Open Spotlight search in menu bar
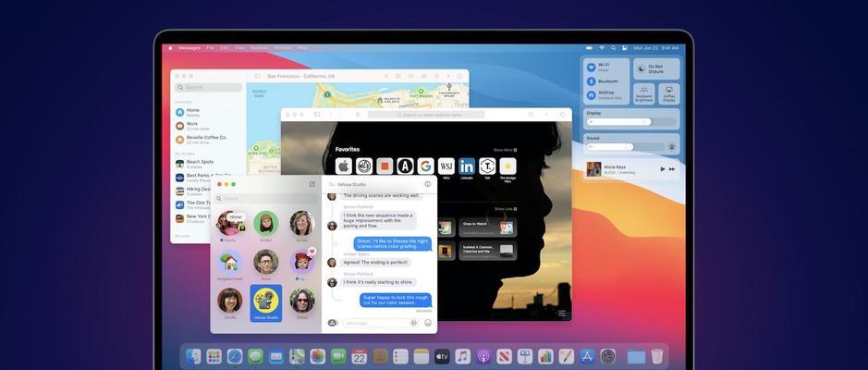 coord(614,48)
